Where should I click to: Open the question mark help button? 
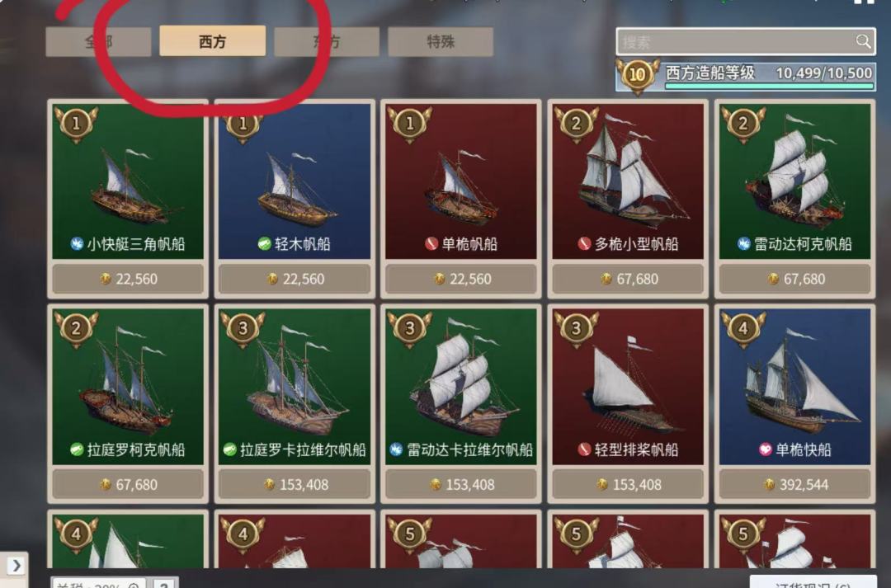pyautogui.click(x=164, y=584)
